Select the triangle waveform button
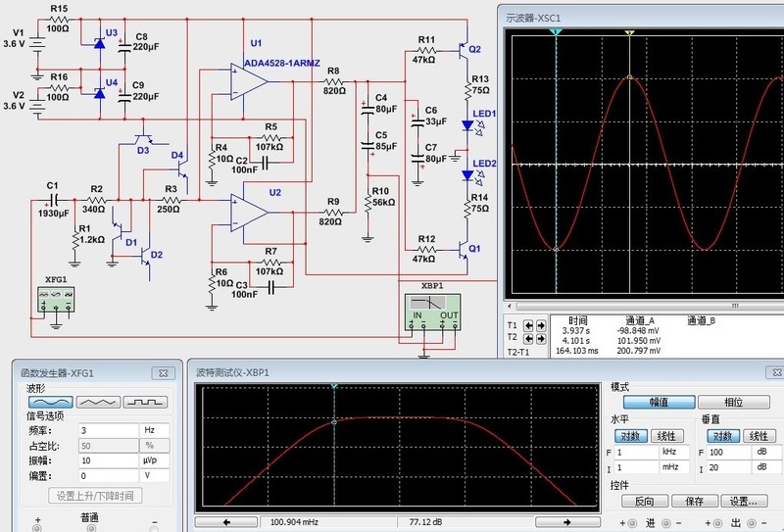The height and width of the screenshot is (532, 784). pyautogui.click(x=98, y=402)
